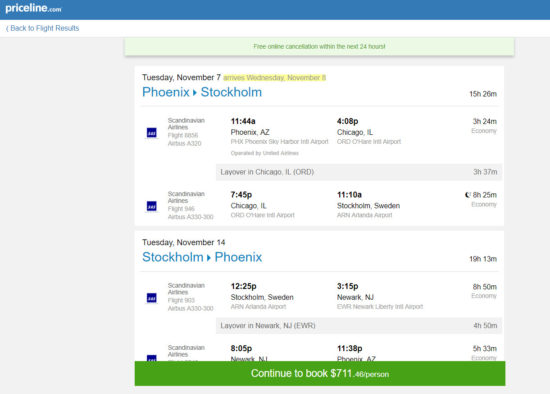Click 'Layover in Chicago, IL (ORD)' row
The height and width of the screenshot is (394, 550).
click(x=359, y=172)
